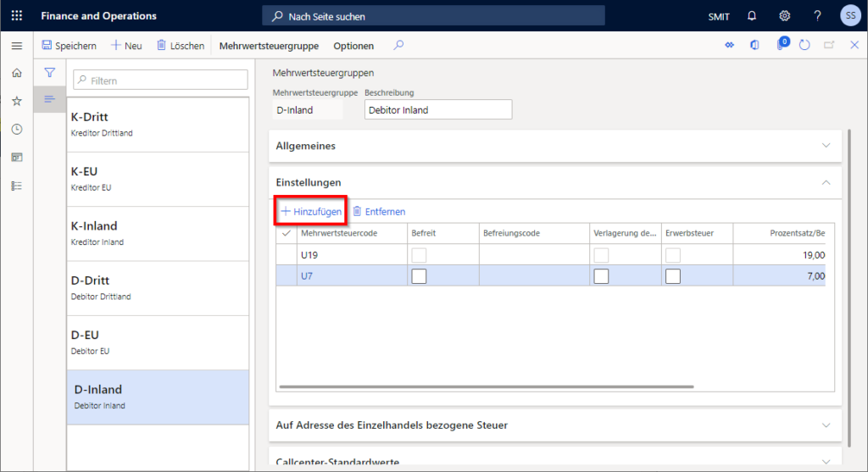The width and height of the screenshot is (868, 472).
Task: Open Mehrwertsteuergruppe menu tab
Action: [x=269, y=46]
